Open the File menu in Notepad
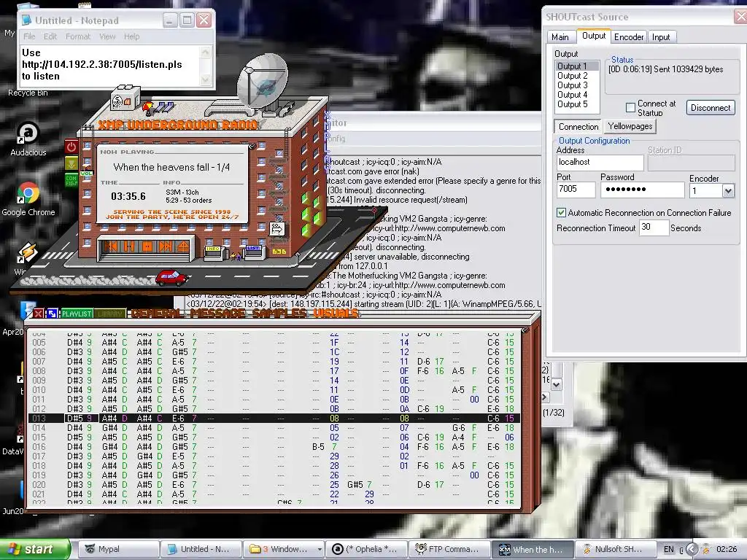 tap(29, 36)
